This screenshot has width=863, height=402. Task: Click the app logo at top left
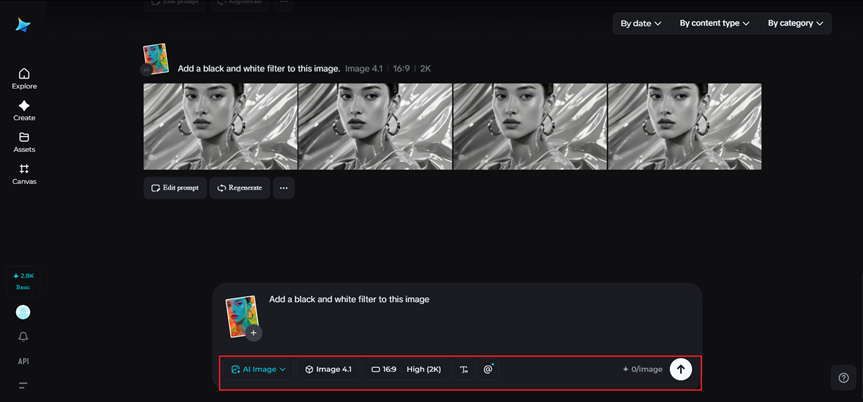(23, 25)
